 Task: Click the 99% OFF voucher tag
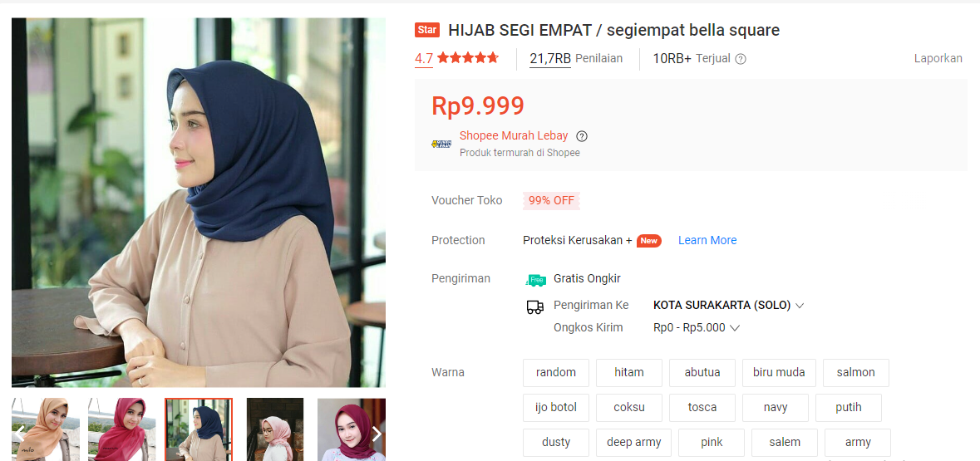click(551, 200)
